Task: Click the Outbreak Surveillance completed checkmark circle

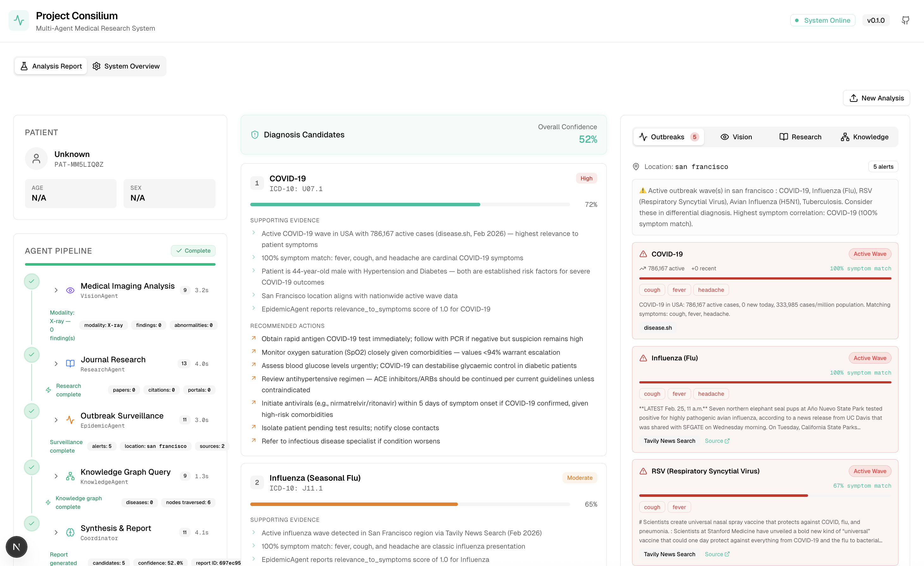Action: pyautogui.click(x=32, y=411)
